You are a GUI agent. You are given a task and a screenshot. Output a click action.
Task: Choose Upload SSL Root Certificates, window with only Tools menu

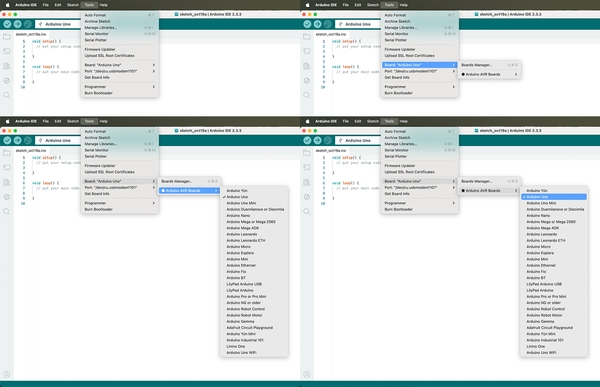pos(120,56)
